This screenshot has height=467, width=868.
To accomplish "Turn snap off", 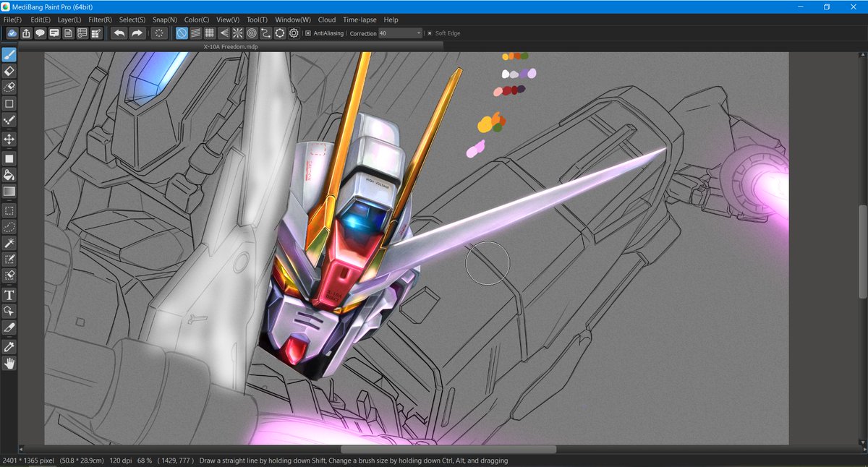I will [182, 33].
